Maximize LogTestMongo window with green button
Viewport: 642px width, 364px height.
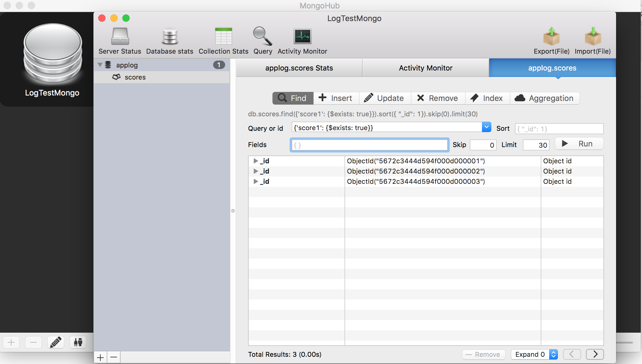point(126,18)
